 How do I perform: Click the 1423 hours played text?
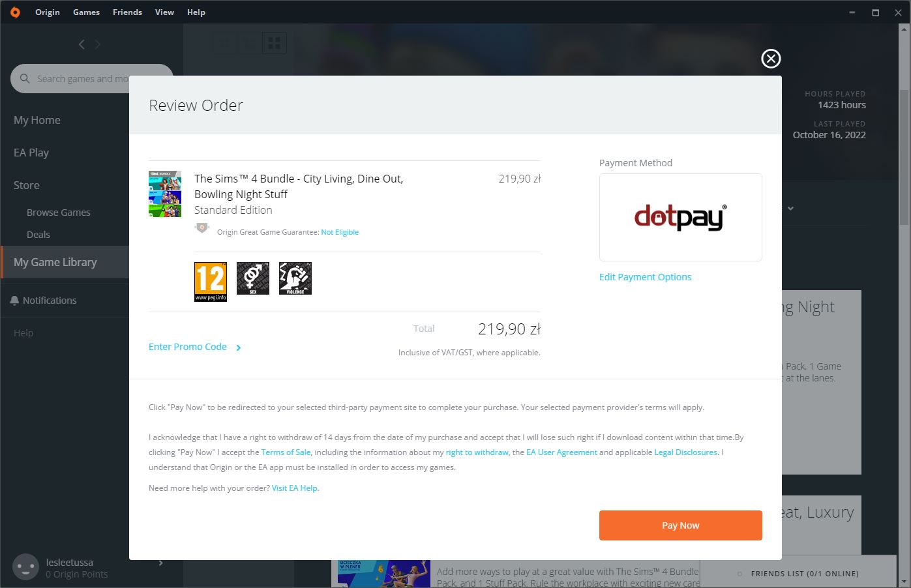coord(842,105)
